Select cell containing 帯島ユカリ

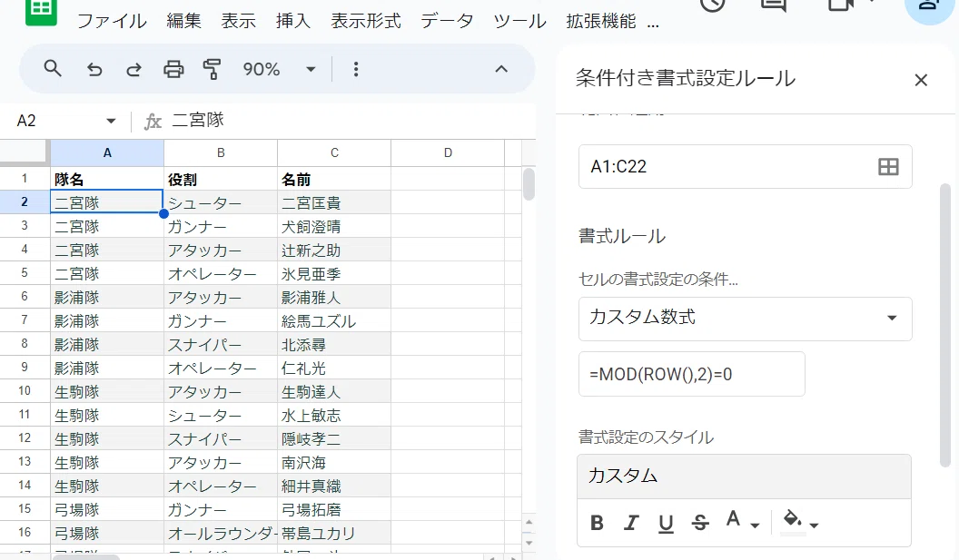(334, 533)
